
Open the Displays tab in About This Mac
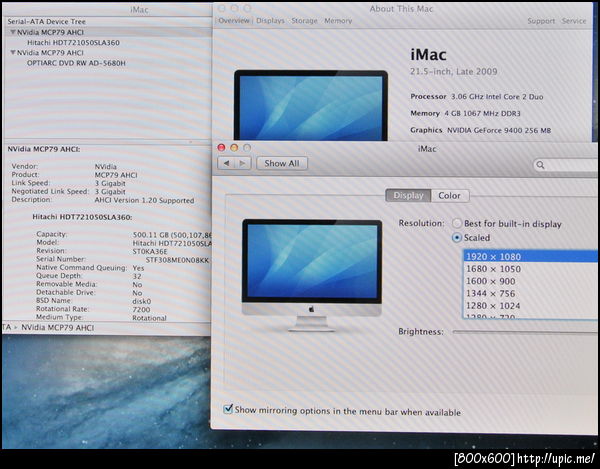pos(270,21)
